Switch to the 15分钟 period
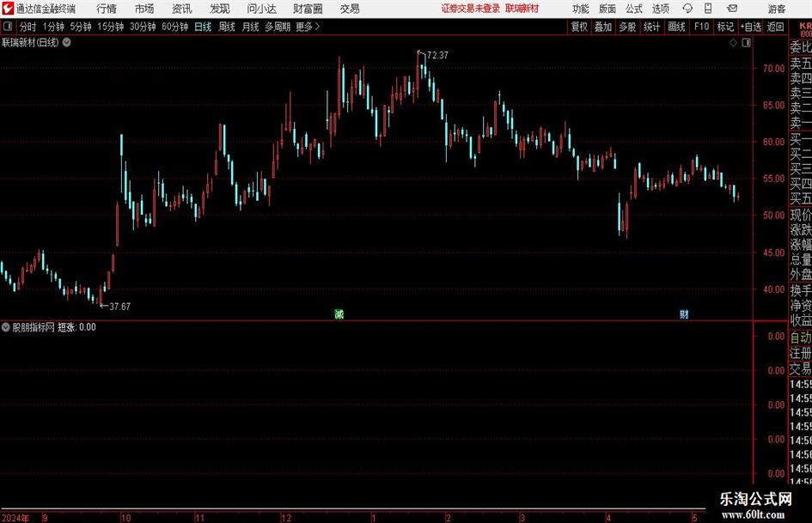 pyautogui.click(x=110, y=27)
